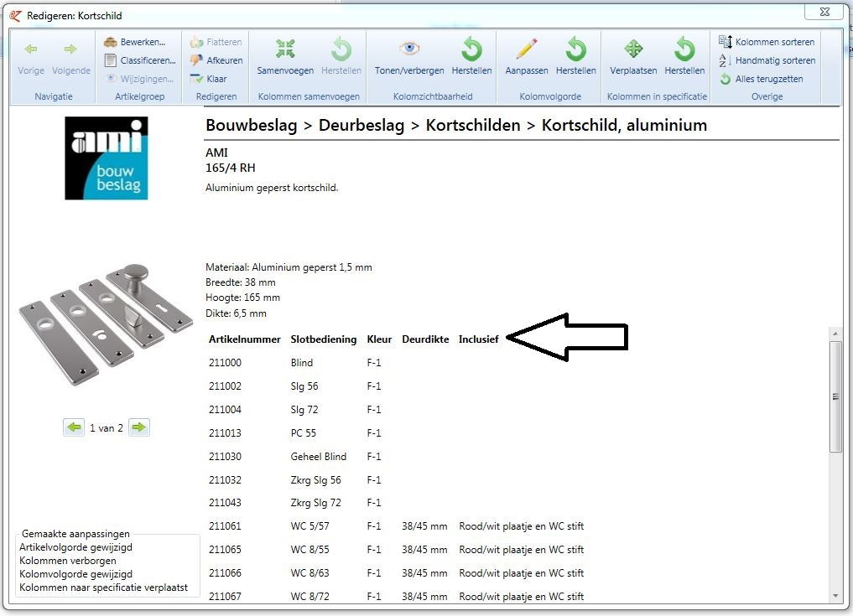Go to the previous item with Vorige
Image resolution: width=853 pixels, height=616 pixels.
(31, 59)
